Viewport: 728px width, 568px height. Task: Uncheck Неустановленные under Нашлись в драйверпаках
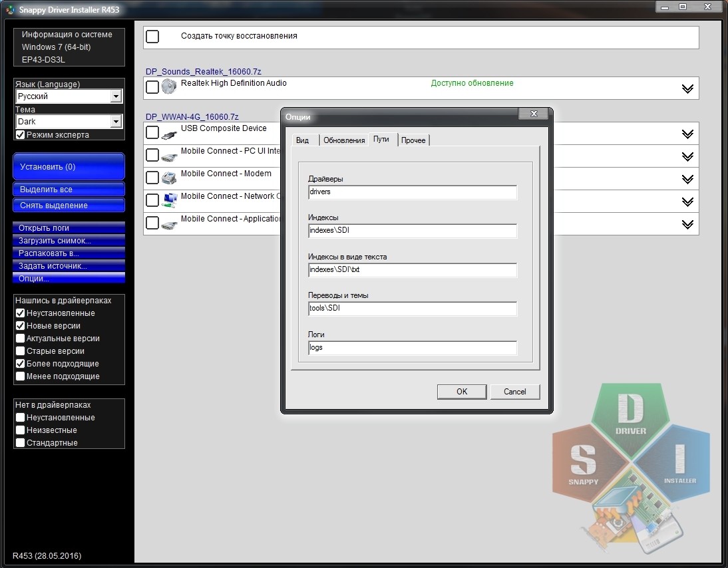click(x=21, y=313)
